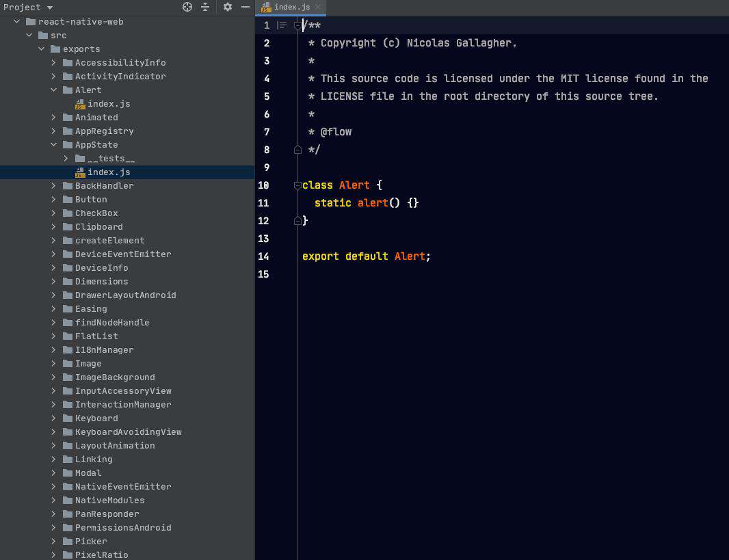Click the locate/select opened file crosshair icon

click(x=187, y=7)
